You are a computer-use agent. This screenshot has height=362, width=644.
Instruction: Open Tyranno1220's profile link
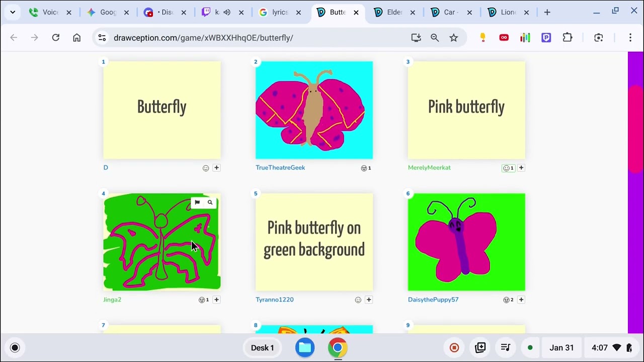tap(275, 300)
